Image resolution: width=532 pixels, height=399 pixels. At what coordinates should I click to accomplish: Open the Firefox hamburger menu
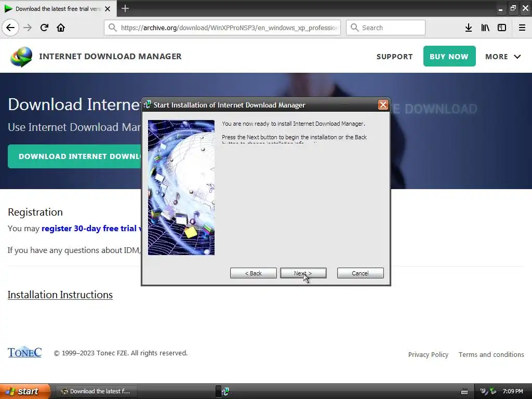point(522,28)
